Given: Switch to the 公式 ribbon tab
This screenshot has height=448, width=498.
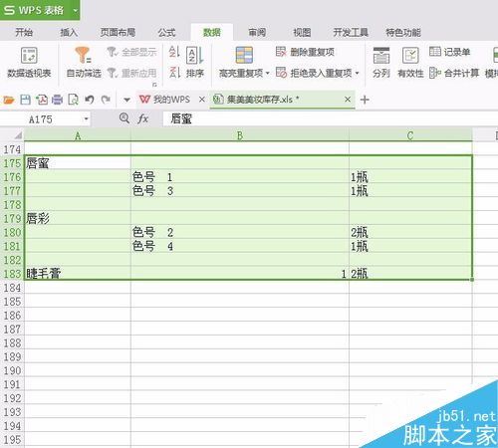Looking at the screenshot, I should point(166,33).
